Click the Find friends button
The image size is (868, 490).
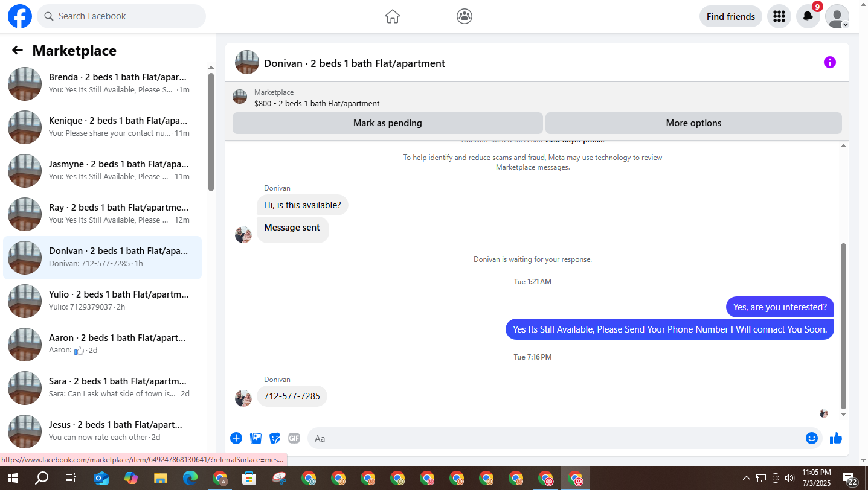click(731, 16)
